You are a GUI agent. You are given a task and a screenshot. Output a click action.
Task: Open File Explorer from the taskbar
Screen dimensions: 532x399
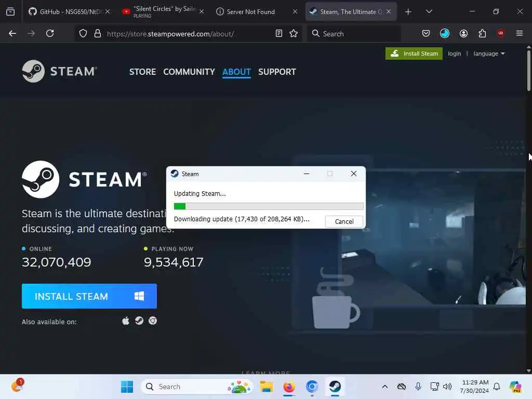pos(267,387)
